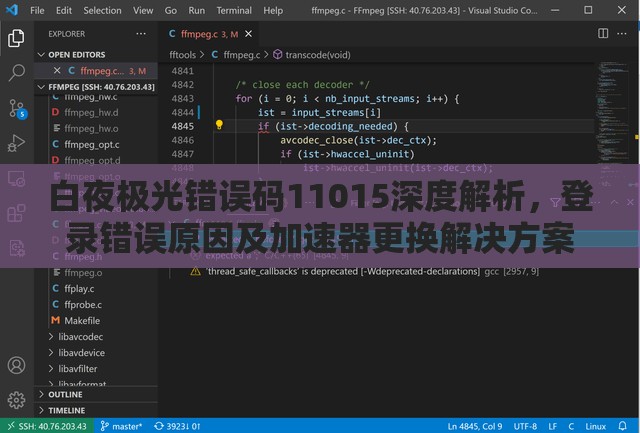Expand the libavcodec folder

[80, 337]
